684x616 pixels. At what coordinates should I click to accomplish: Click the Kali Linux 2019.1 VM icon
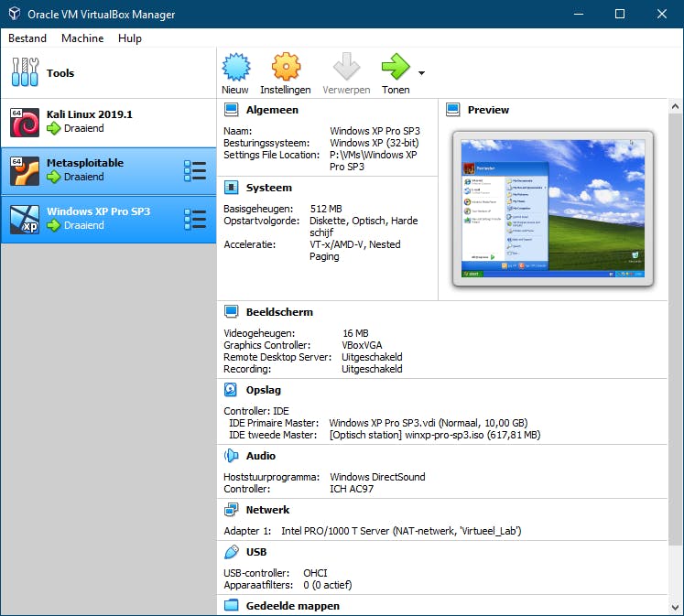pos(23,122)
